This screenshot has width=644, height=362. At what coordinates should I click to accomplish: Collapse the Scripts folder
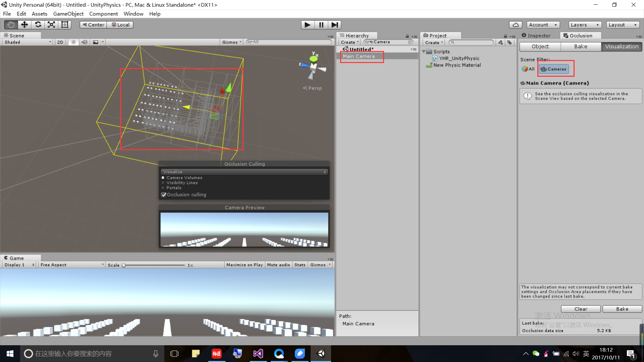click(424, 52)
